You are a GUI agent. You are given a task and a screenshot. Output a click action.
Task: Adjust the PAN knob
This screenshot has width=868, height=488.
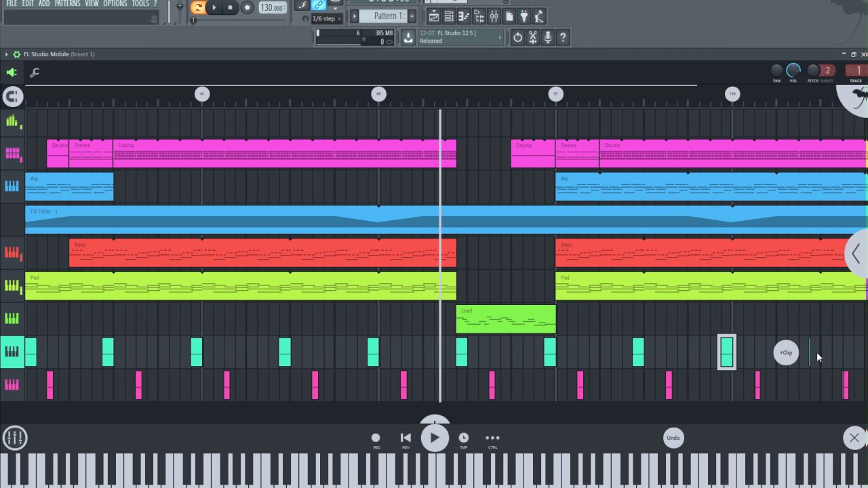(777, 70)
